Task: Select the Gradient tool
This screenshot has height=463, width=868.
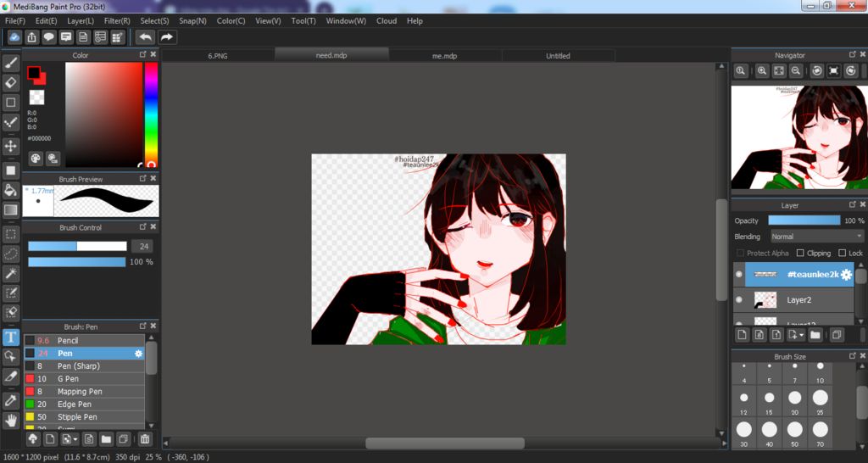Action: coord(10,210)
